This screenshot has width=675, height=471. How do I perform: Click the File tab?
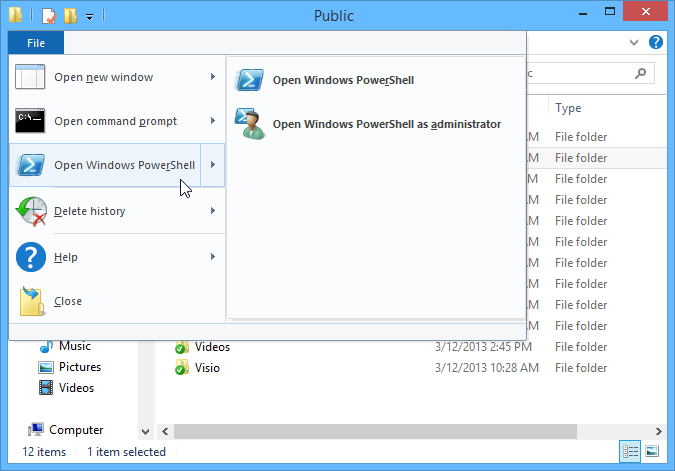tap(36, 43)
